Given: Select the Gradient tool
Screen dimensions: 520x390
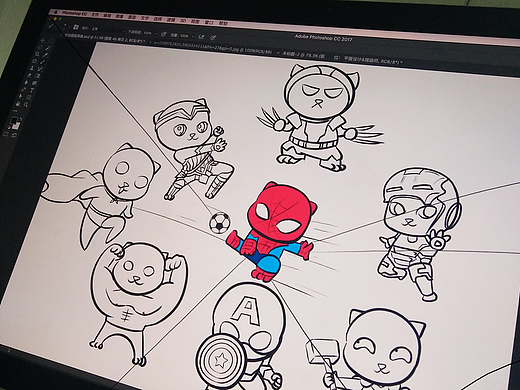Looking at the screenshot, I should tap(37, 76).
